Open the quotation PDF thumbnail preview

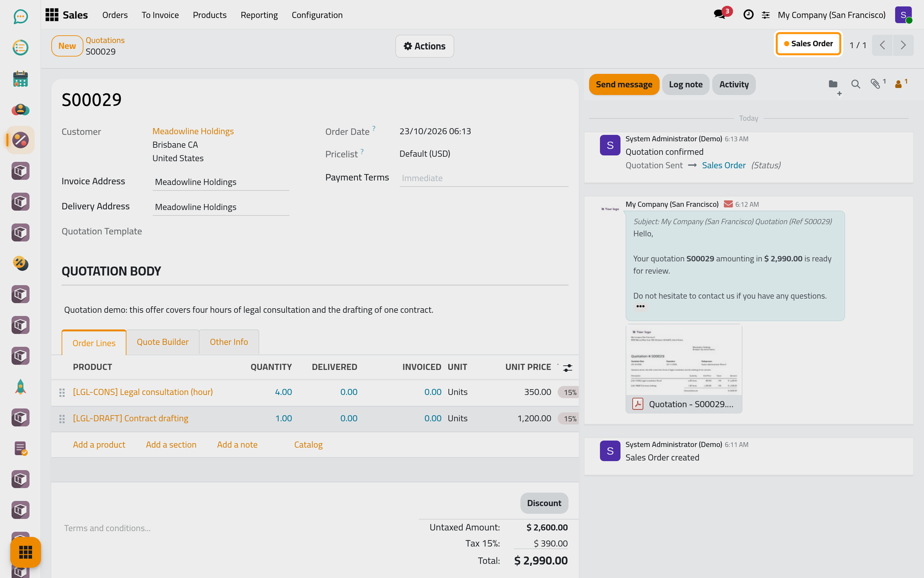tap(684, 360)
